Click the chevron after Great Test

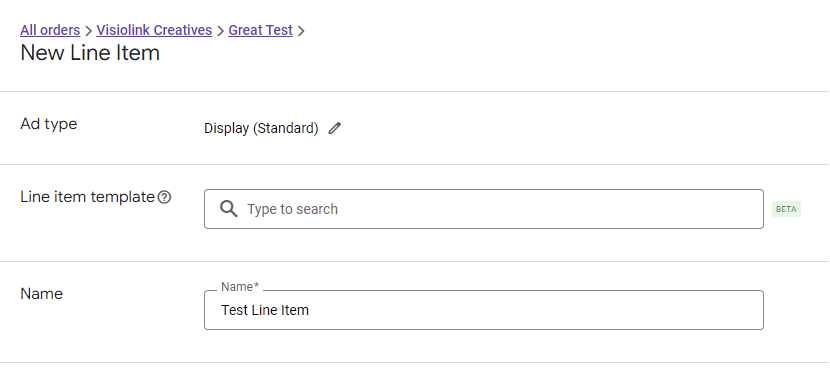click(x=301, y=31)
